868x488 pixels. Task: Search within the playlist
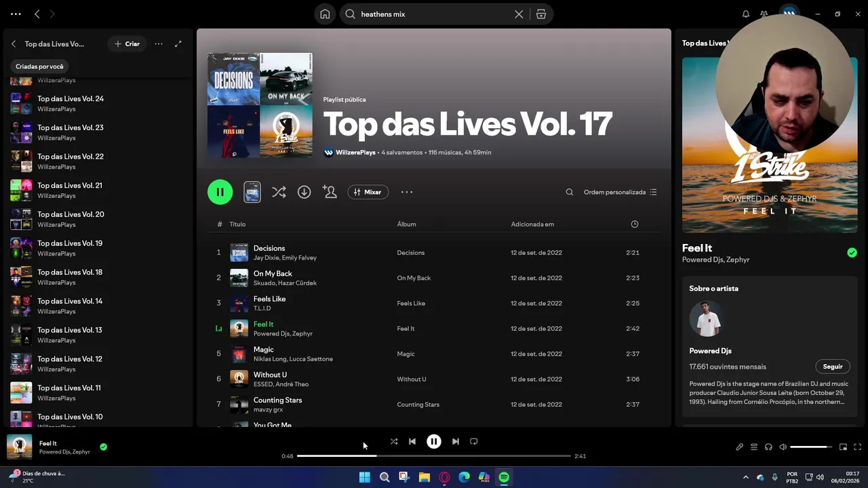point(570,192)
